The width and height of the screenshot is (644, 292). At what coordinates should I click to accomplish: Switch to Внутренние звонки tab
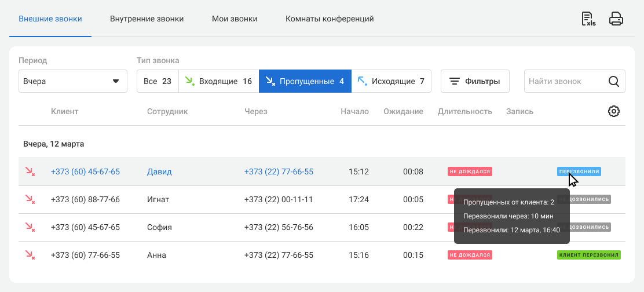[x=147, y=19]
